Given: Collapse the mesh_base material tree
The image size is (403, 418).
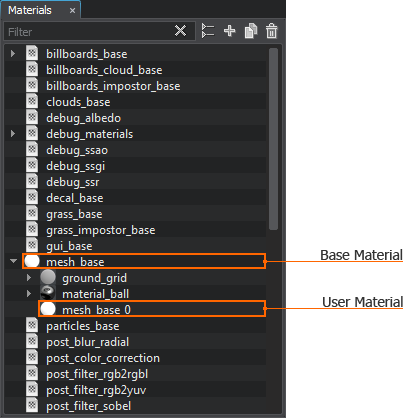Looking at the screenshot, I should (x=13, y=261).
